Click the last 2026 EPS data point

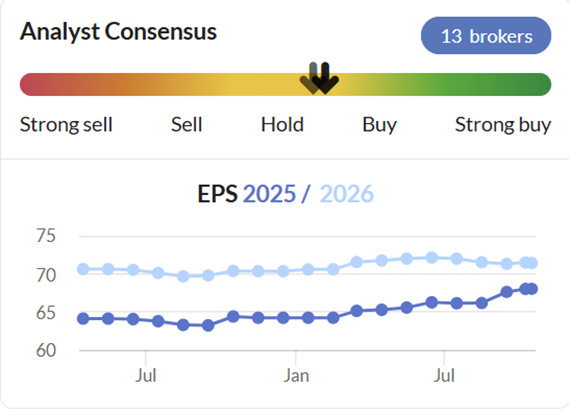pyautogui.click(x=532, y=263)
